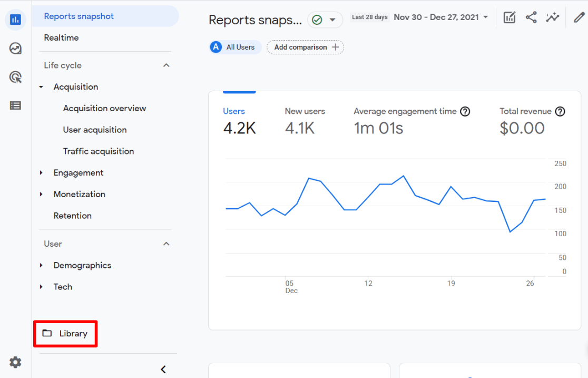The height and width of the screenshot is (378, 588).
Task: Click the Customize report edit chart icon
Action: click(509, 17)
